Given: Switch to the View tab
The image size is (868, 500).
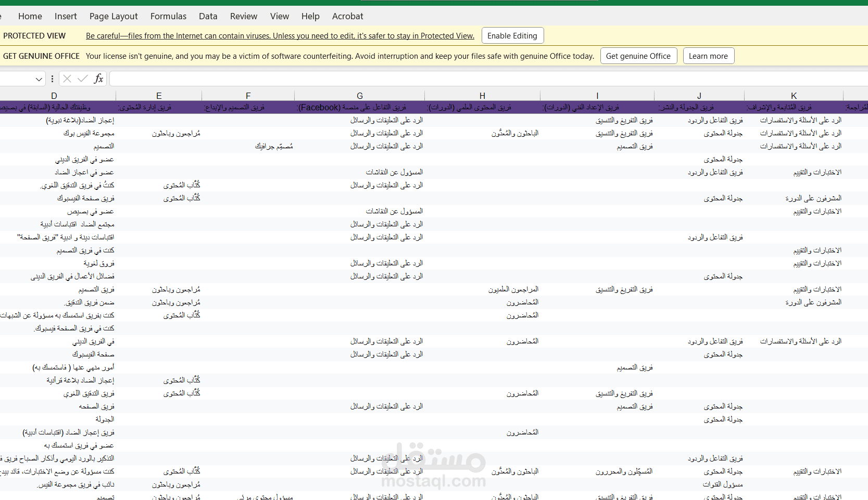Looking at the screenshot, I should 280,16.
